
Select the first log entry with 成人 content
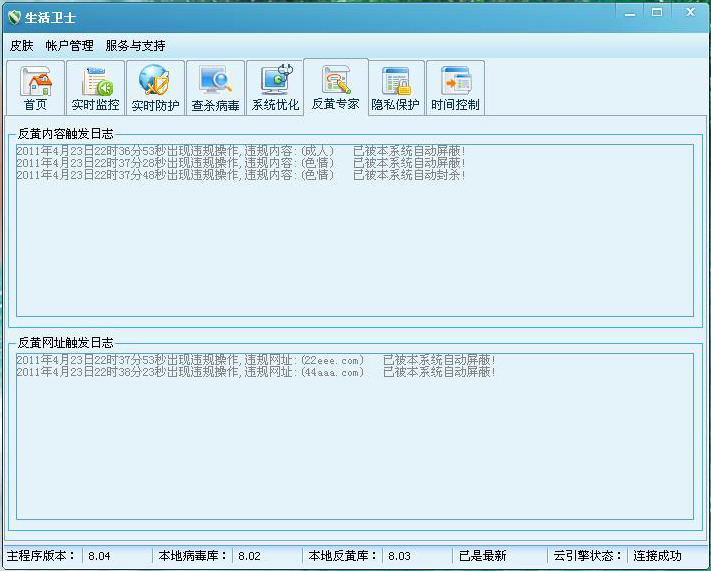[x=240, y=151]
